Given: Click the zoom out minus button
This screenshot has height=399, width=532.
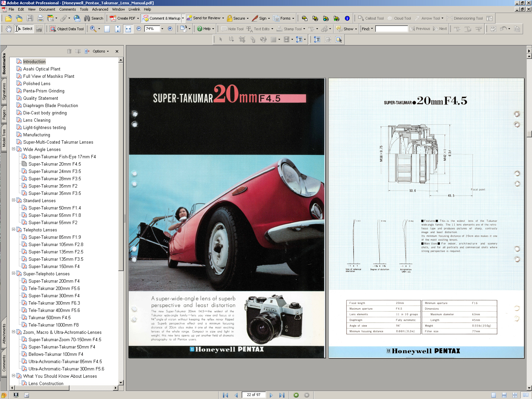Looking at the screenshot, I should pyautogui.click(x=139, y=29).
